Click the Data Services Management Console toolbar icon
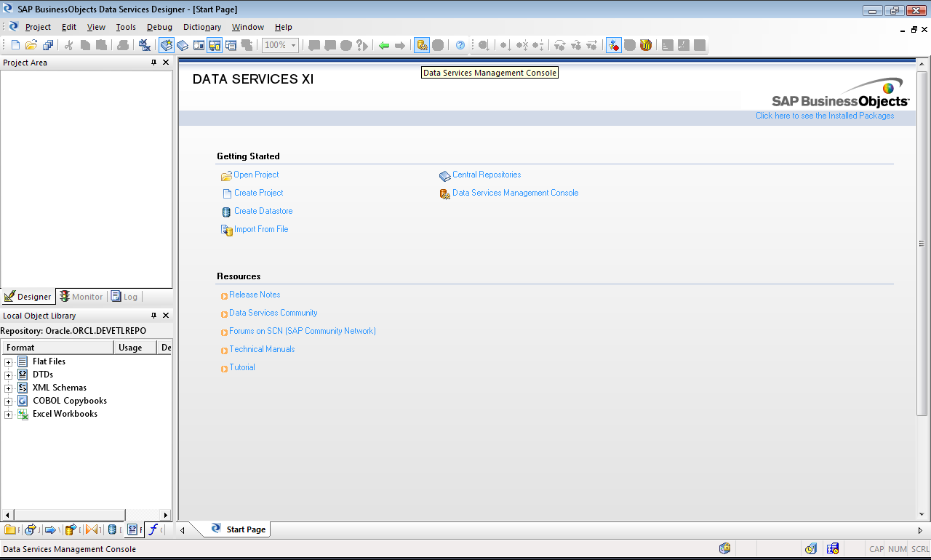The height and width of the screenshot is (560, 931). click(x=422, y=45)
